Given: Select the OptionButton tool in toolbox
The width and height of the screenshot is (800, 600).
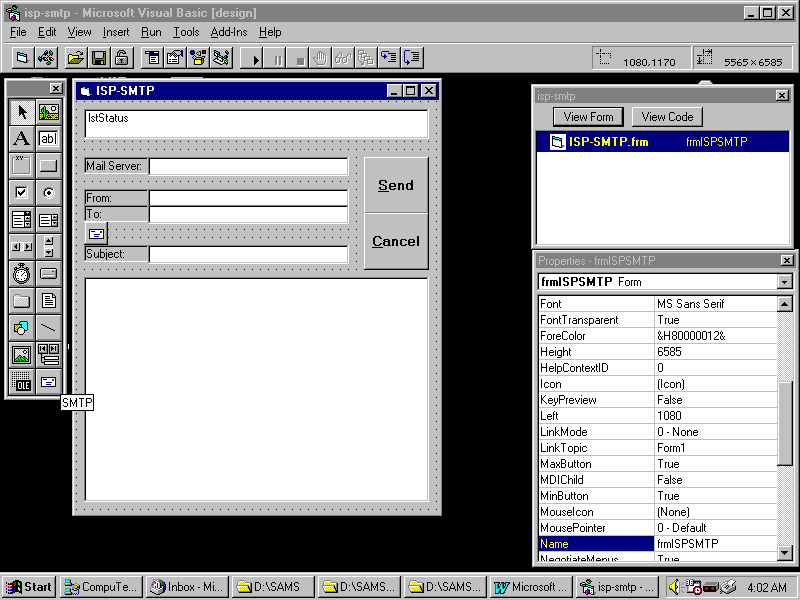Looking at the screenshot, I should (x=48, y=192).
